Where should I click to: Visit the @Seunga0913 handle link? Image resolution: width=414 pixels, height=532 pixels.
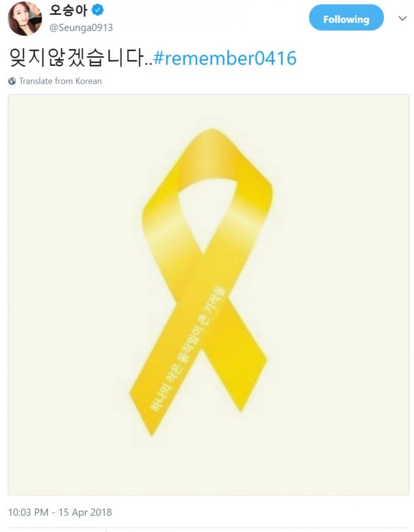81,28
